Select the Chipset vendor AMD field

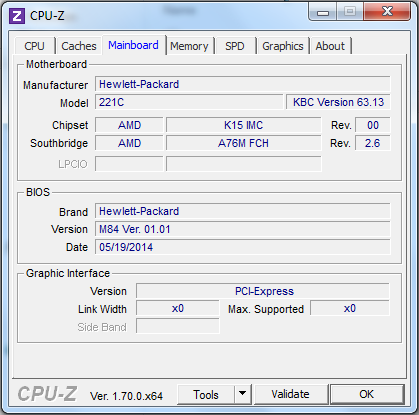tap(129, 125)
